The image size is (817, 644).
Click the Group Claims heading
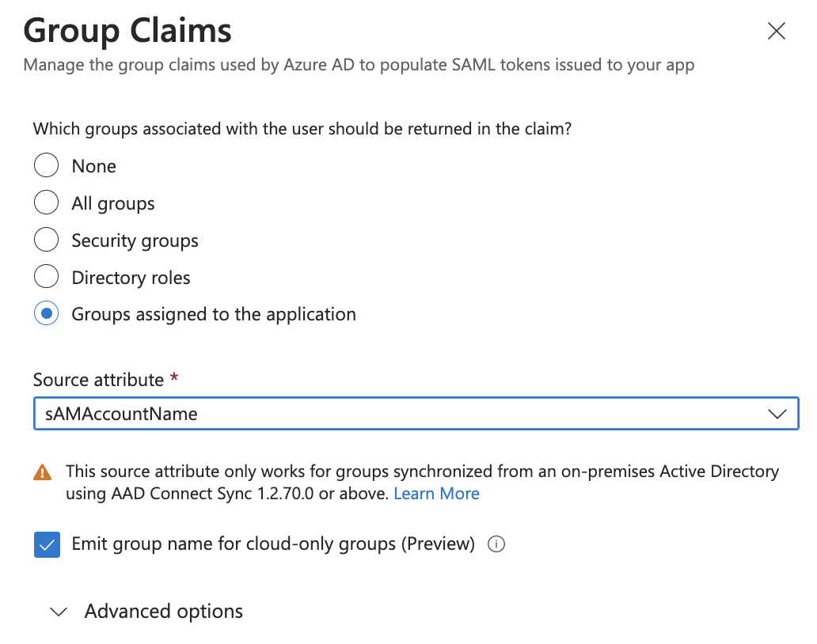pos(127,32)
